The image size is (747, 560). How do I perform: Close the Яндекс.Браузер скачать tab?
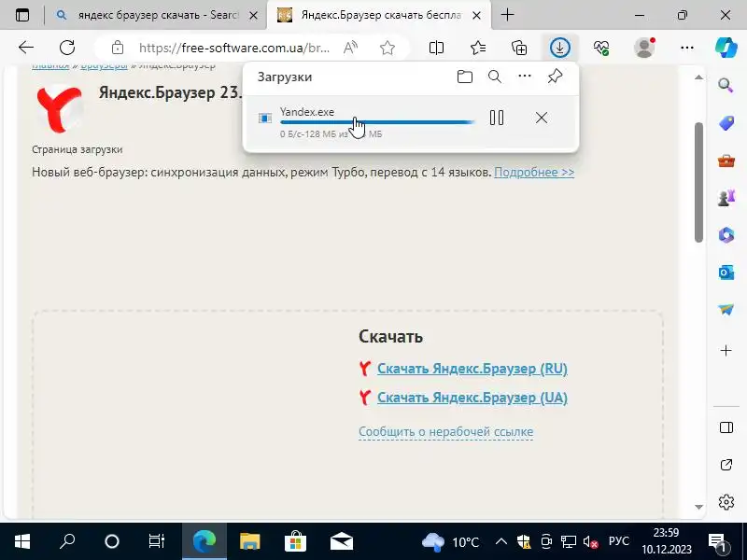pos(476,15)
